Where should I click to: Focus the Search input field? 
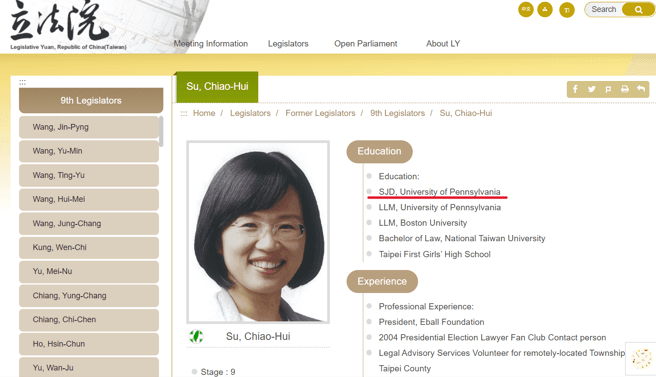[604, 9]
